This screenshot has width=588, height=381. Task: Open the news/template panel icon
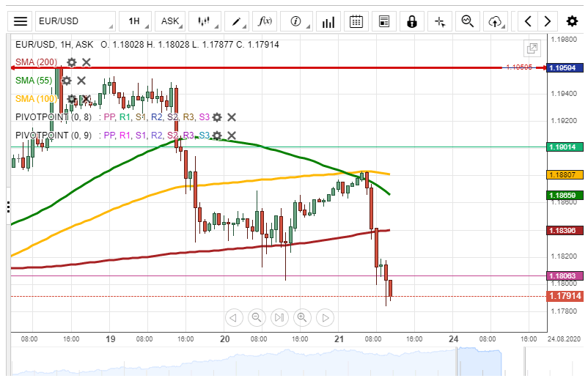coord(384,21)
